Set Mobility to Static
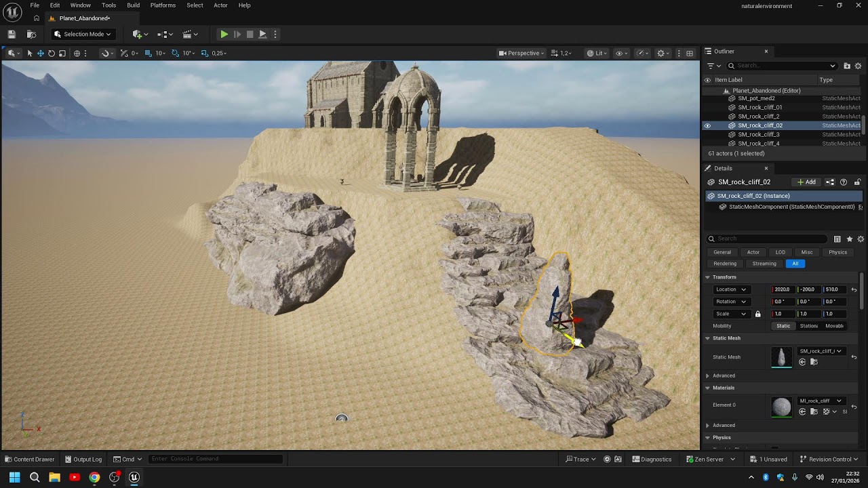 783,326
